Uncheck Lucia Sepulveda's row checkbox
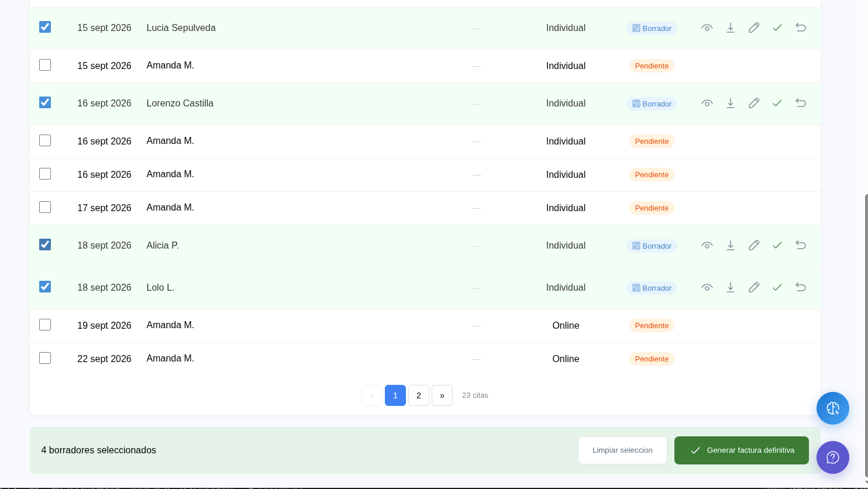Image resolution: width=868 pixels, height=489 pixels. click(x=45, y=27)
